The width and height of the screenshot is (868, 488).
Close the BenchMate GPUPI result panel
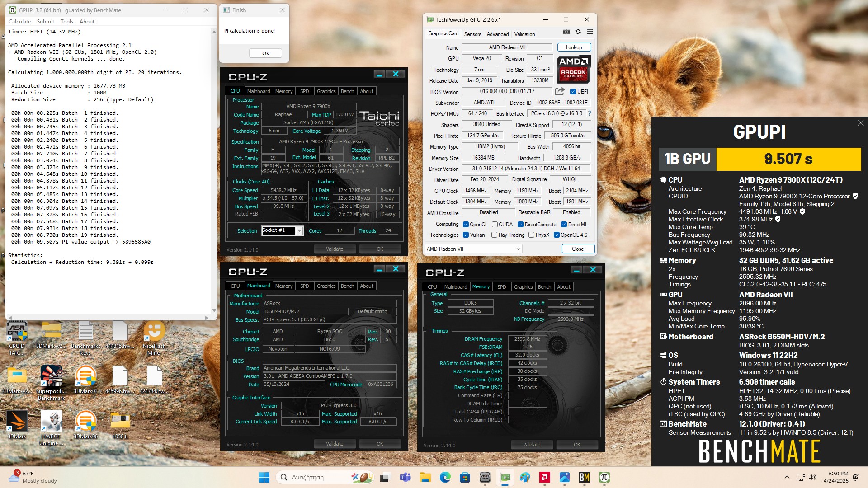(860, 123)
